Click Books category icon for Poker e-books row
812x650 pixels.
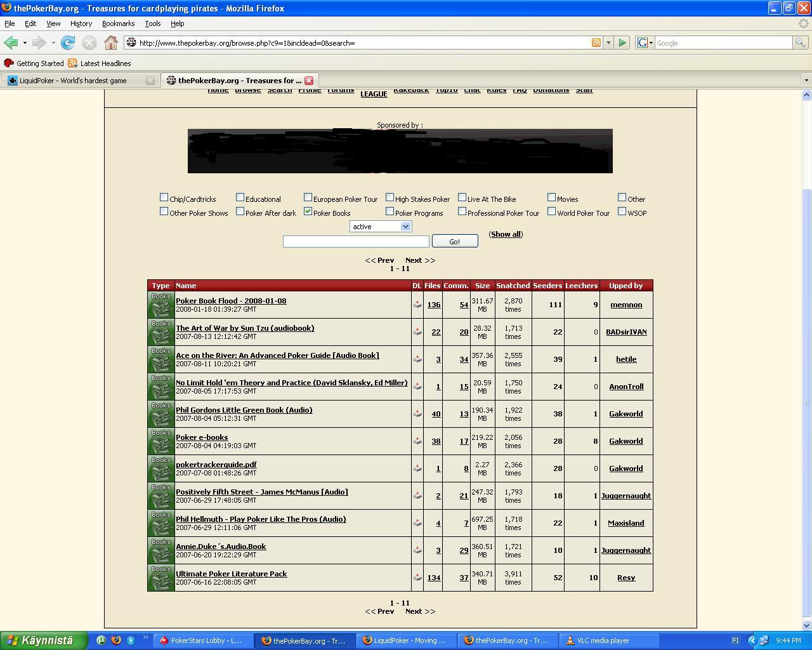pos(161,441)
